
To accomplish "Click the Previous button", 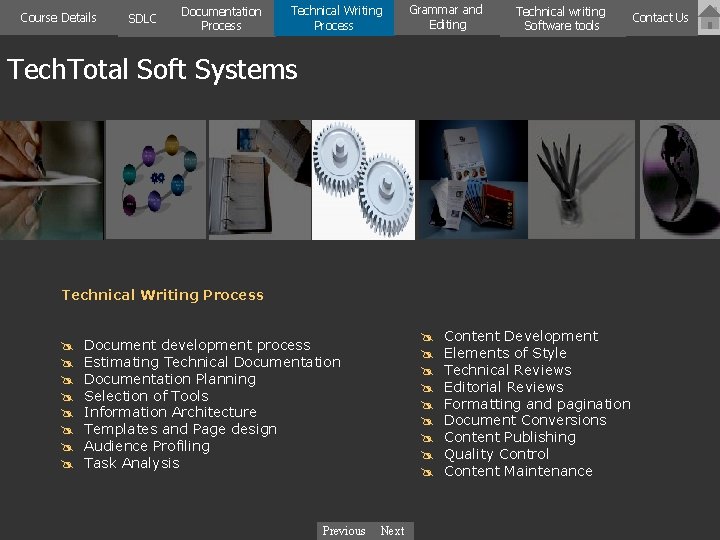I will tap(344, 531).
